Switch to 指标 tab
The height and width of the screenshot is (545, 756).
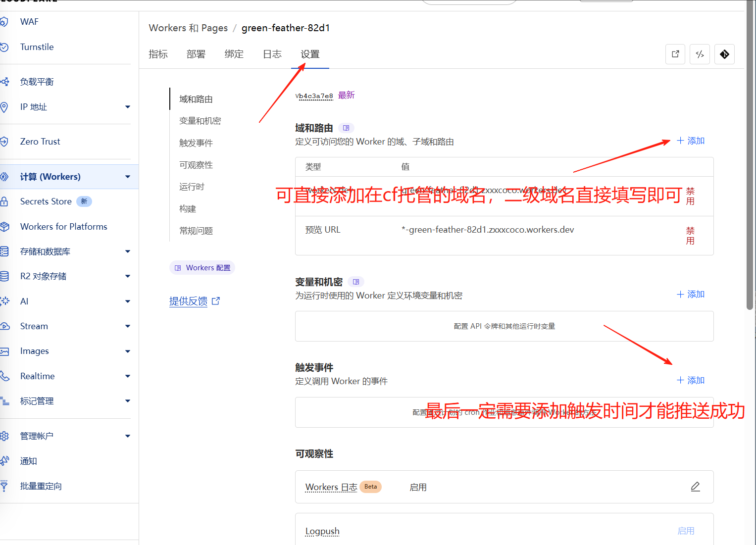[x=158, y=54]
